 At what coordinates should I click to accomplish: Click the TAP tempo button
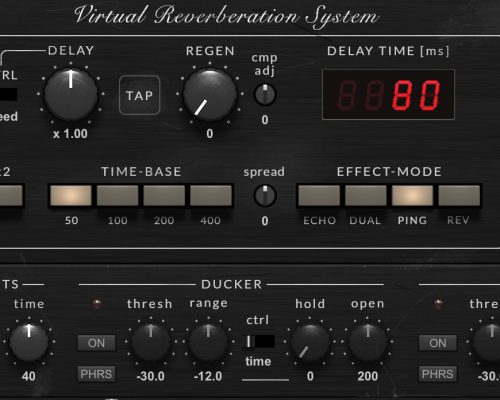(140, 95)
